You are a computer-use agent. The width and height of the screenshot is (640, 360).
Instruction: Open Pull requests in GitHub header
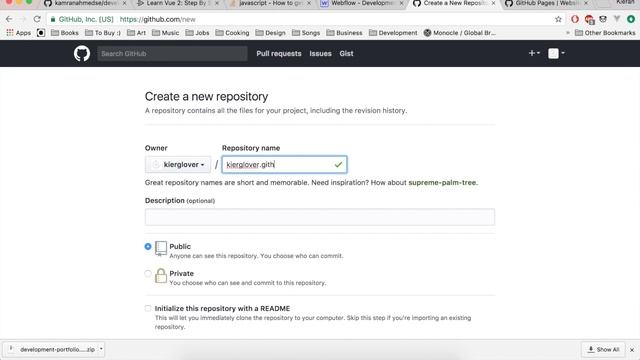coord(279,53)
